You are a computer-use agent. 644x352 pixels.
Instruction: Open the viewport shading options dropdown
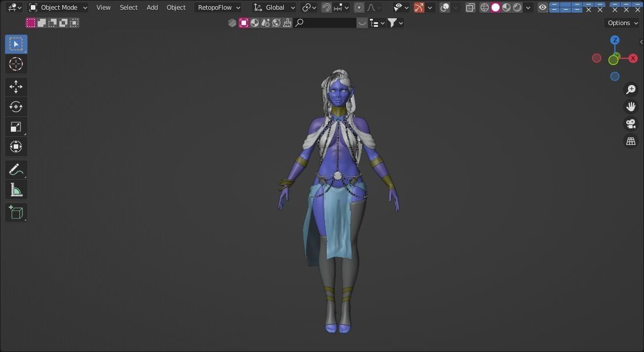528,7
